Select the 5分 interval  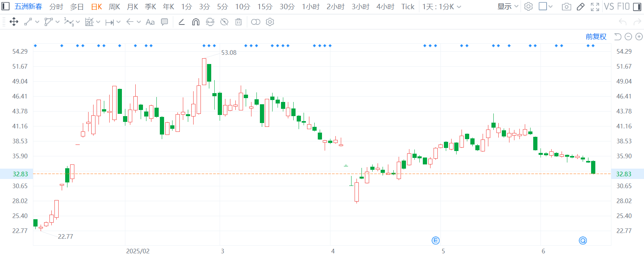coord(223,7)
